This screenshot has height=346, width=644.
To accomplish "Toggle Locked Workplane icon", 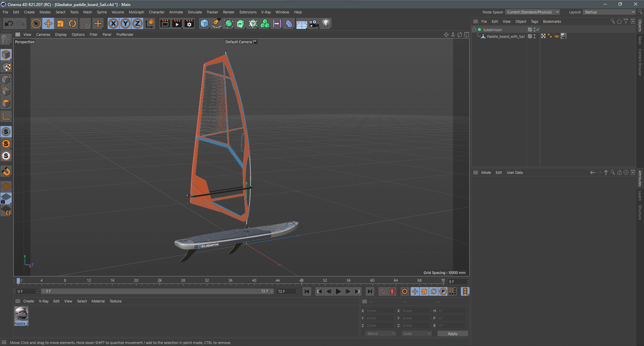I will click(x=6, y=199).
